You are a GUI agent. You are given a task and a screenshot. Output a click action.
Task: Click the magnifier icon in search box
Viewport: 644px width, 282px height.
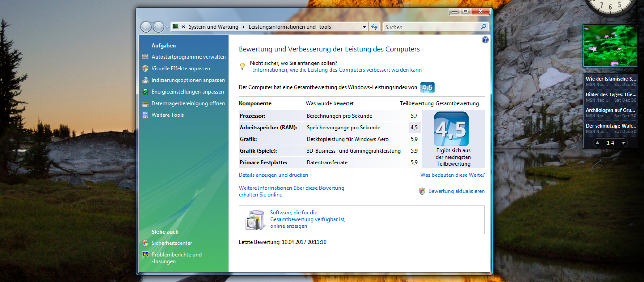coord(483,27)
